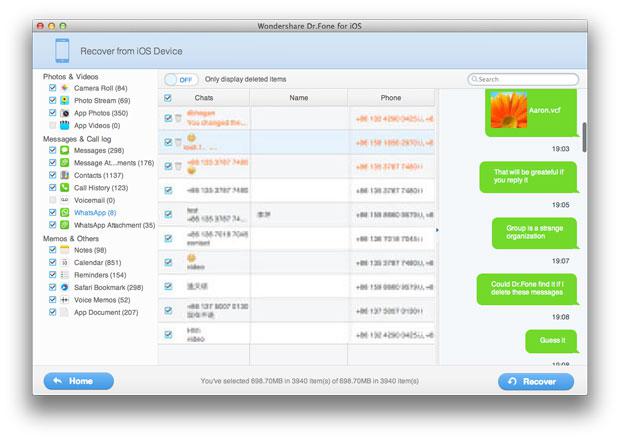
Task: Click trash icon in third deleted chat row
Action: click(x=178, y=166)
